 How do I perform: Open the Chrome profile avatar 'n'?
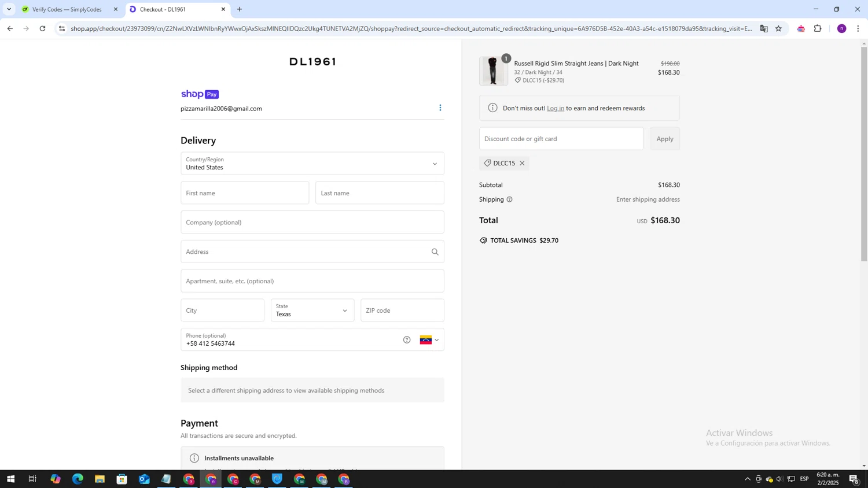841,28
